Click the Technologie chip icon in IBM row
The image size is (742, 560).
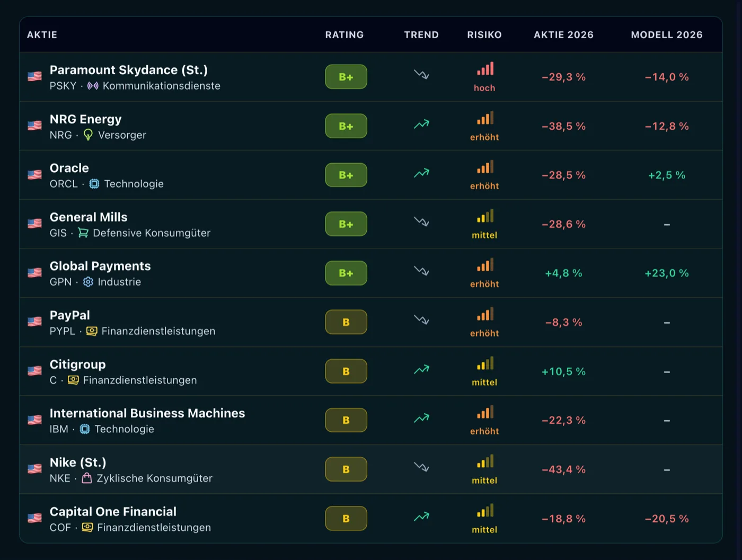point(85,429)
